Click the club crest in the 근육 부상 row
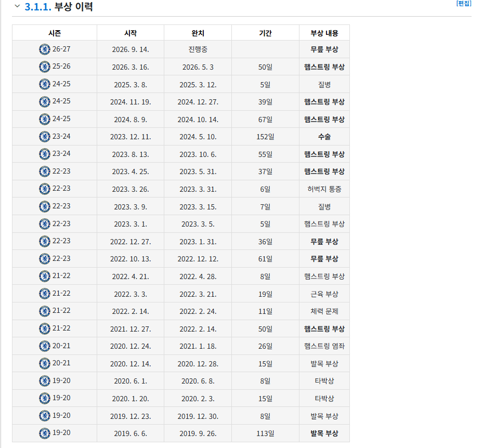The height and width of the screenshot is (448, 483). pos(45,294)
